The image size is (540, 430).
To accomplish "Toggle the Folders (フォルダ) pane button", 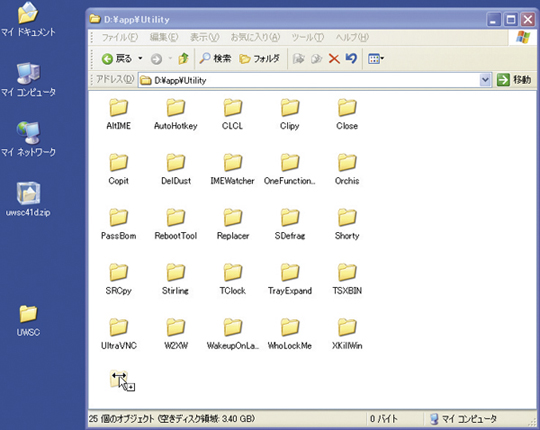I will 260,59.
